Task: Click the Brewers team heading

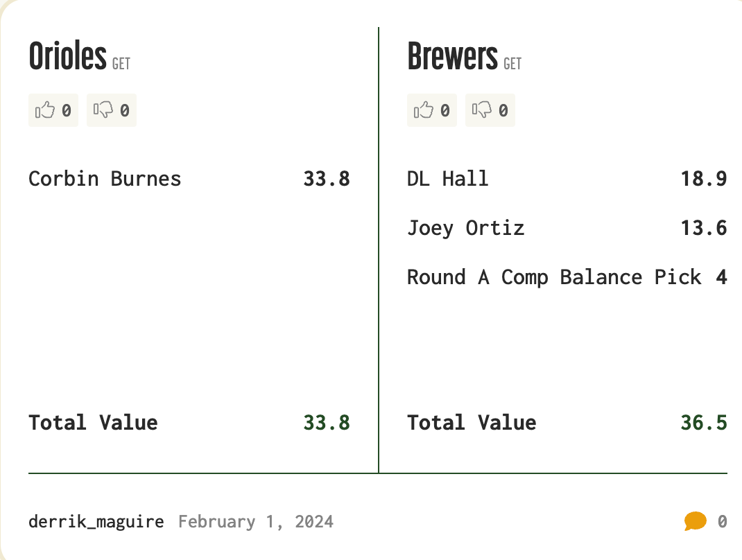Action: (452, 57)
